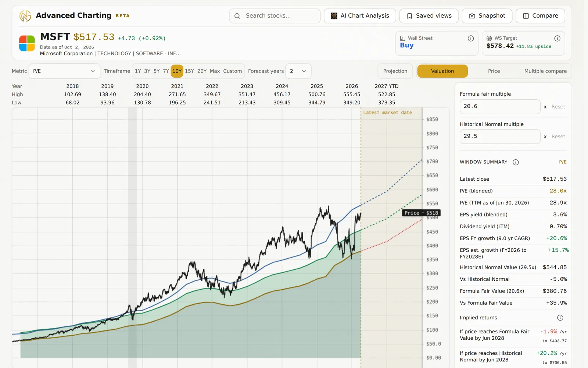The image size is (588, 368).
Task: Click the WS Target bullseye icon
Action: click(489, 38)
